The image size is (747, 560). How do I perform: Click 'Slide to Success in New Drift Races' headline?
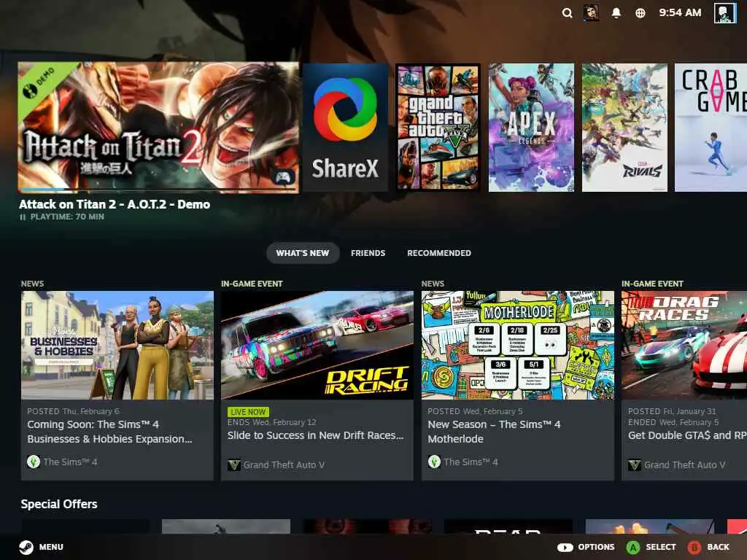315,435
